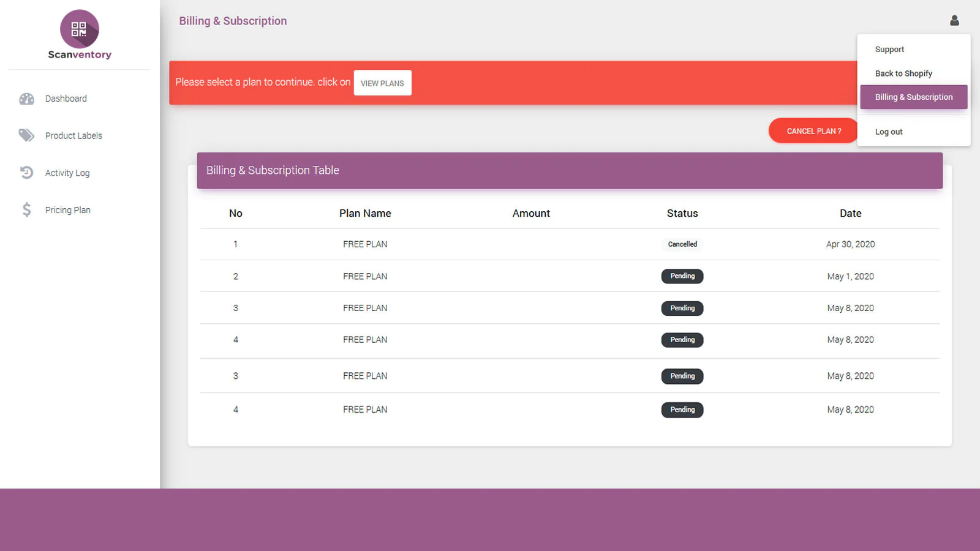This screenshot has width=980, height=551.
Task: Click the Pricing Plan dollar icon
Action: [x=26, y=210]
